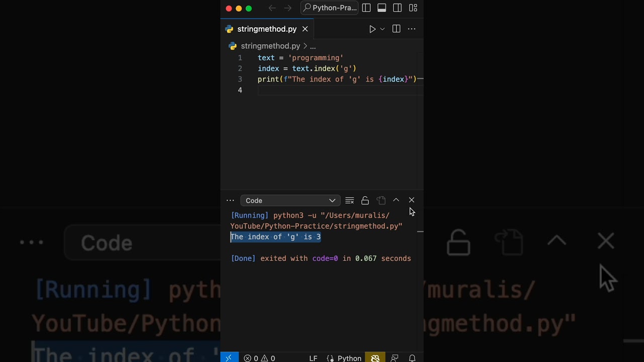Change LF end of line sequence

click(313, 358)
